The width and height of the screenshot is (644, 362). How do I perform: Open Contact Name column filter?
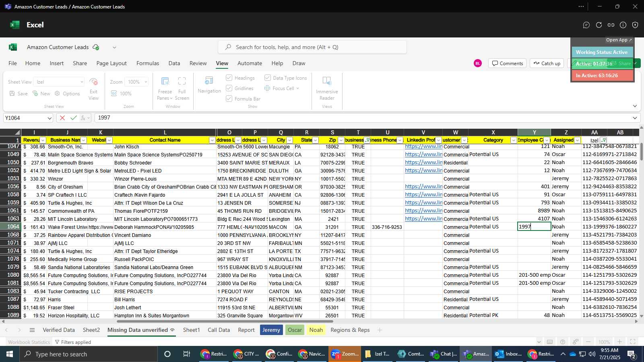point(212,140)
